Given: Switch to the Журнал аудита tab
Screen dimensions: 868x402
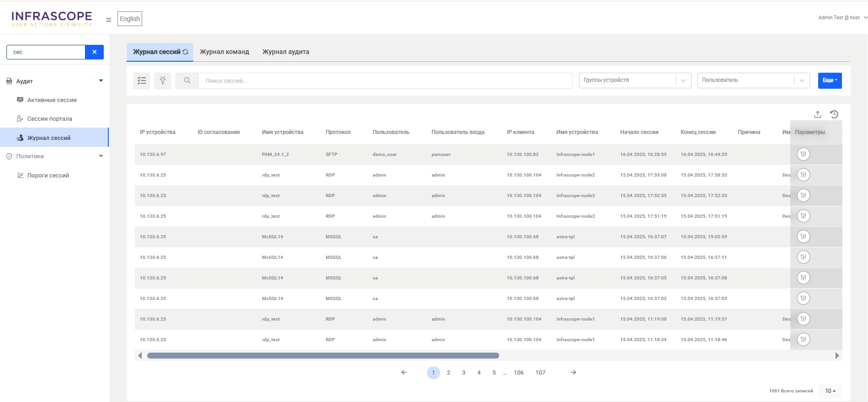Looking at the screenshot, I should [x=286, y=52].
